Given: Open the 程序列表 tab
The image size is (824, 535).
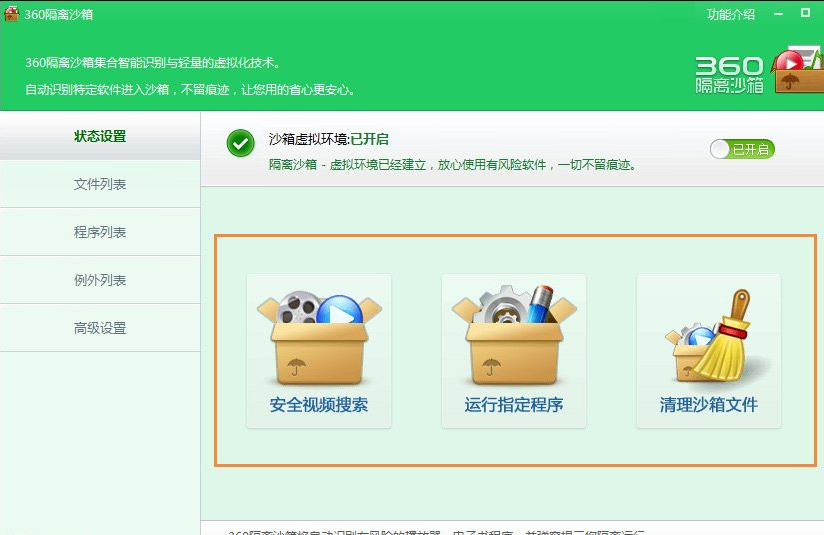Looking at the screenshot, I should tap(100, 232).
